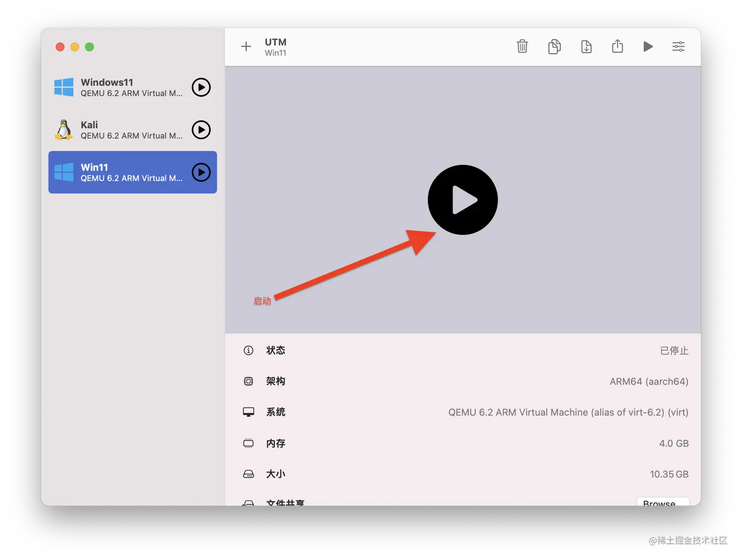Image resolution: width=742 pixels, height=560 pixels.
Task: Close the UTM window
Action: click(x=60, y=47)
